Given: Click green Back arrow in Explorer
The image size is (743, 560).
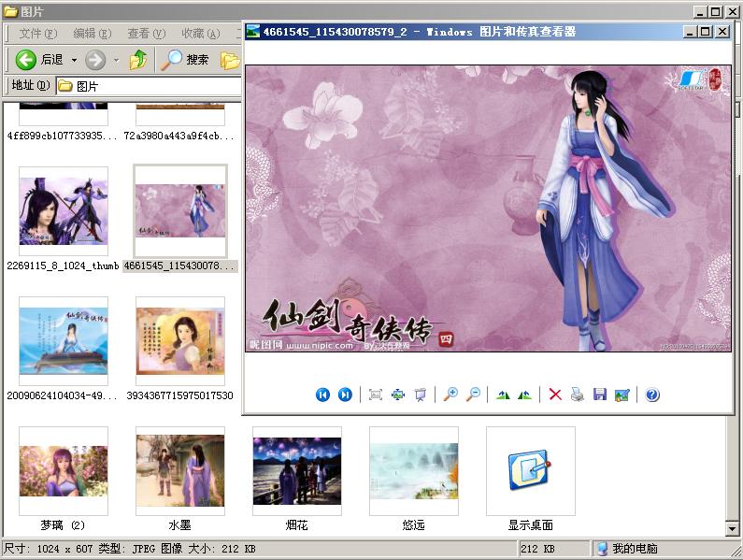Looking at the screenshot, I should (25, 60).
